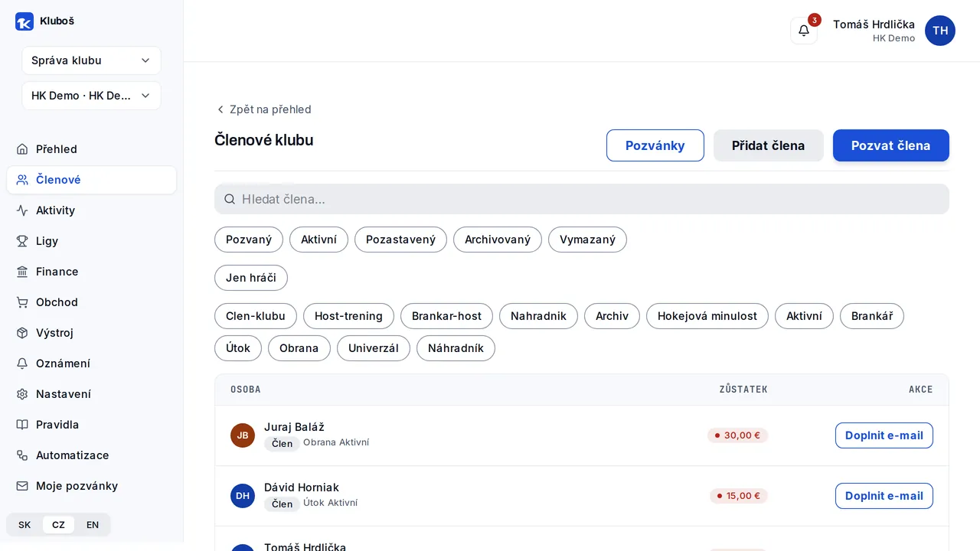Click the Aktivity pulse icon
The height and width of the screenshot is (551, 980).
point(22,210)
